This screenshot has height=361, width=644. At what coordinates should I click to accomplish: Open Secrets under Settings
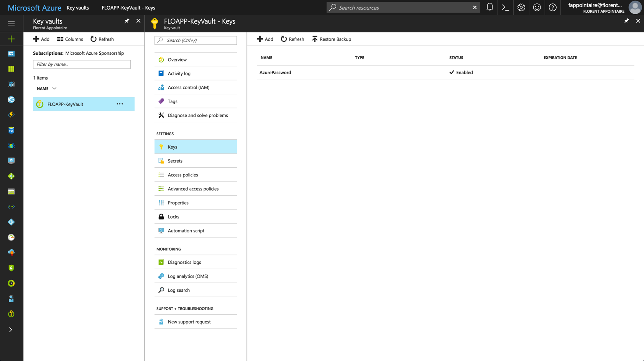(x=195, y=161)
